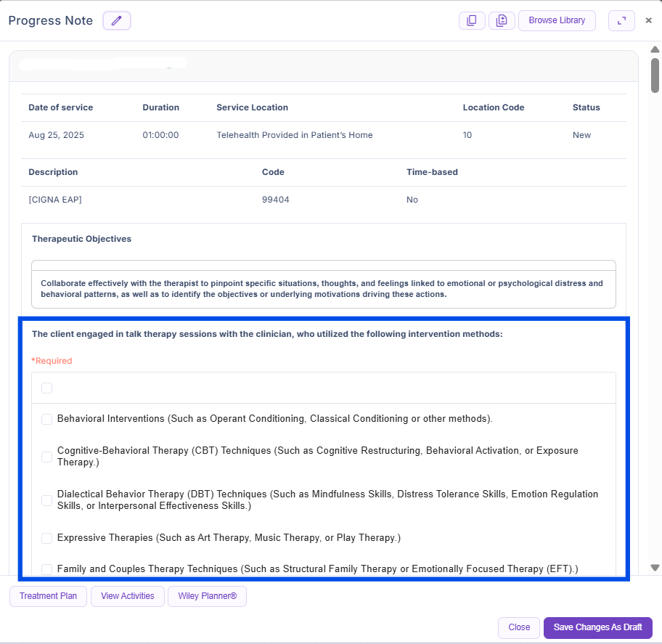Open Wiley Planner®

pos(208,596)
